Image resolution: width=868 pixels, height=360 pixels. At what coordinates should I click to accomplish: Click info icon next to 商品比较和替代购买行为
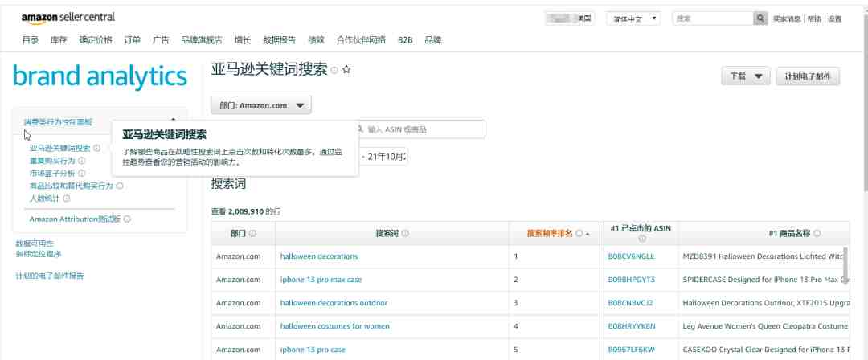(120, 186)
